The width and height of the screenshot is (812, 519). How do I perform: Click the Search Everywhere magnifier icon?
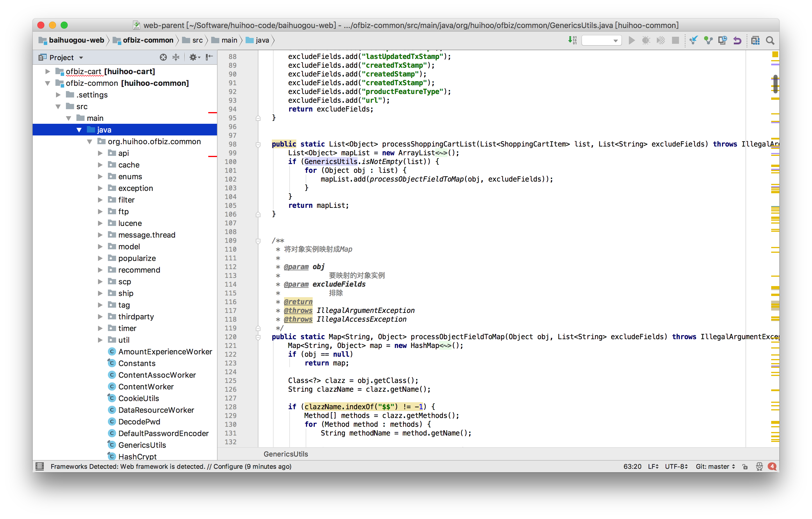[x=770, y=41]
